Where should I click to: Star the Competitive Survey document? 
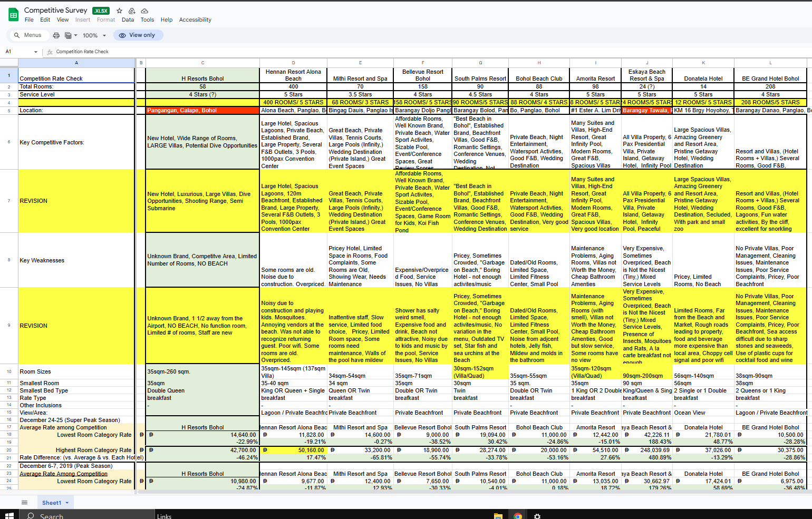point(119,11)
